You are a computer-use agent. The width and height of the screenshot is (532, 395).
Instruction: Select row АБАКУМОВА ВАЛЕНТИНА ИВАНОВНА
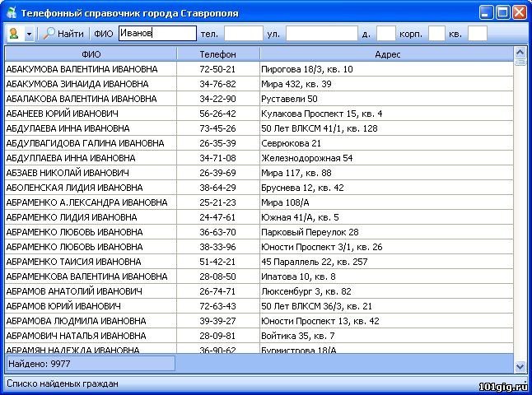point(259,69)
